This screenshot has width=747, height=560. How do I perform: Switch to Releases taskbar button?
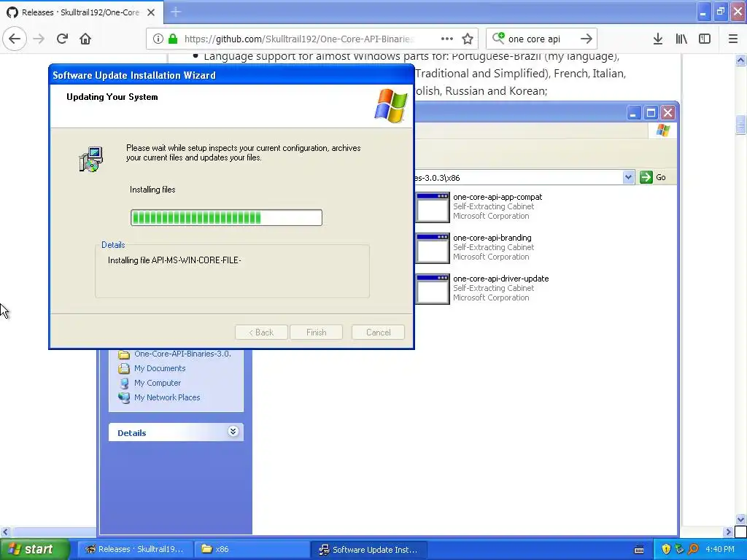point(135,549)
